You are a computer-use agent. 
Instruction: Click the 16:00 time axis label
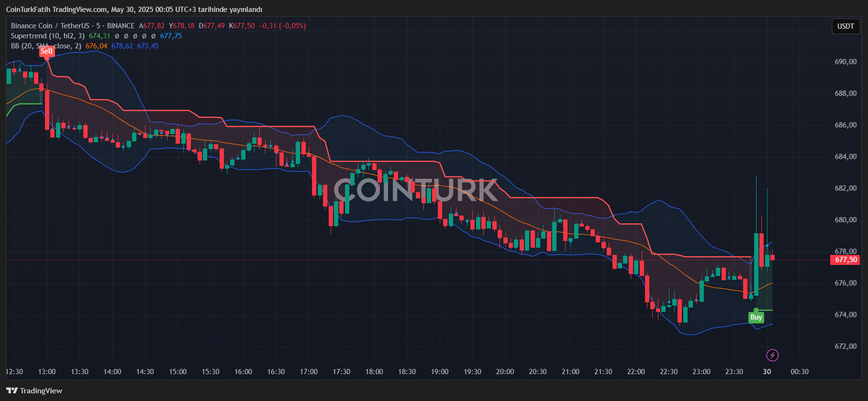[x=243, y=372]
